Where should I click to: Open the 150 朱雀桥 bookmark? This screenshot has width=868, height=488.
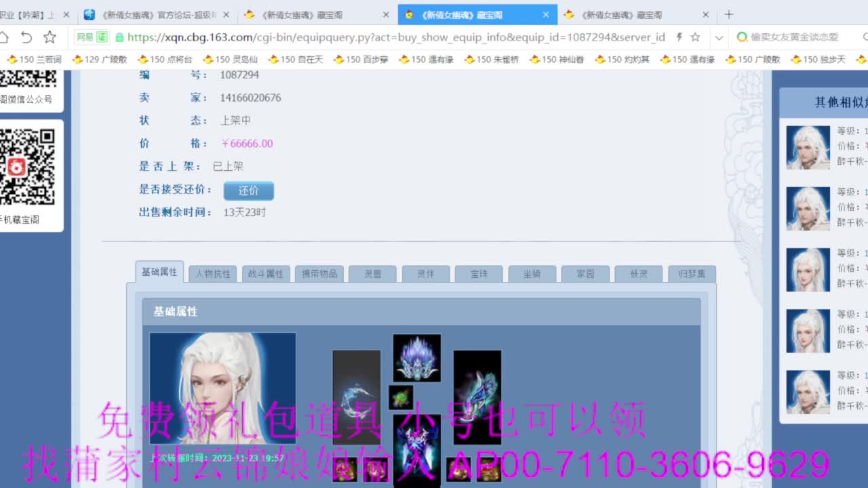coord(491,60)
